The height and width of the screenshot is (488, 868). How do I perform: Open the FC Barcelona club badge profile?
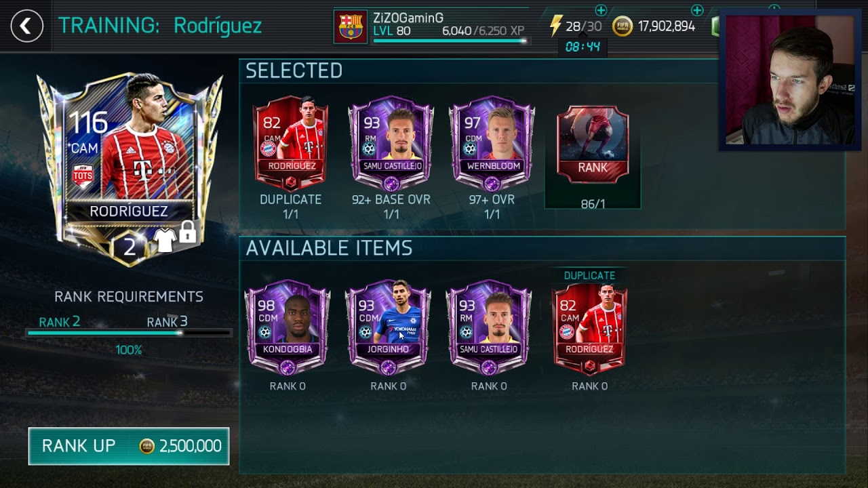click(351, 27)
